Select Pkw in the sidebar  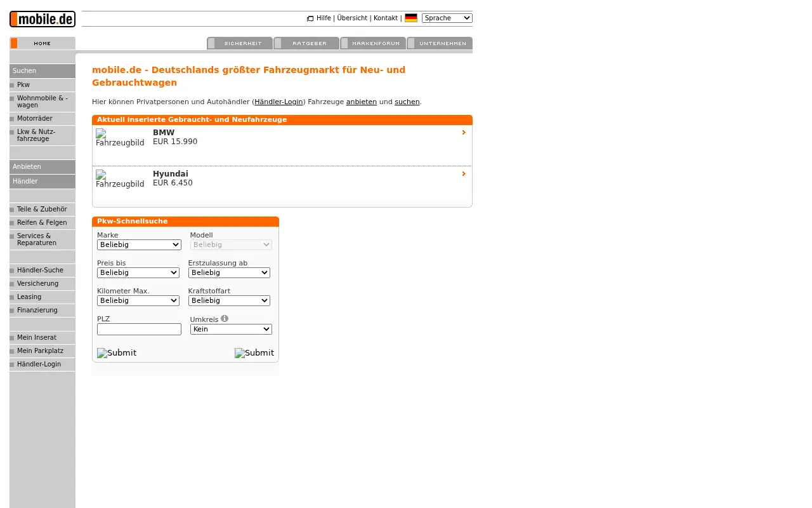click(x=43, y=85)
